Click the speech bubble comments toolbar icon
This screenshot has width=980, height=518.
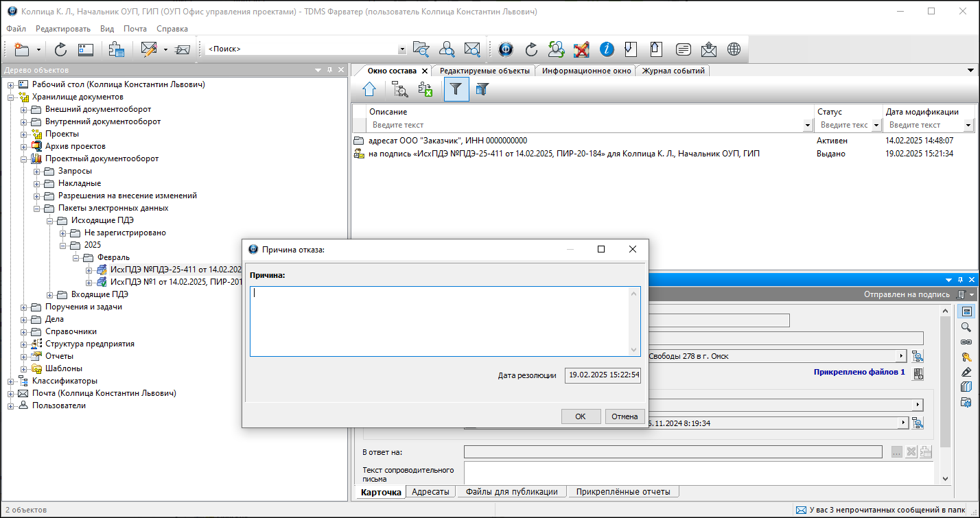click(683, 49)
